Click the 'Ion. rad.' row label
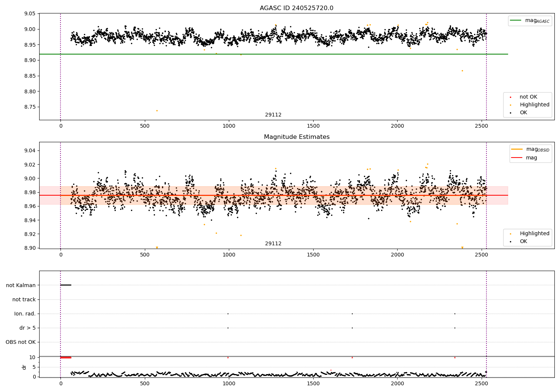Viewport: 560px width, 392px height. [25, 314]
